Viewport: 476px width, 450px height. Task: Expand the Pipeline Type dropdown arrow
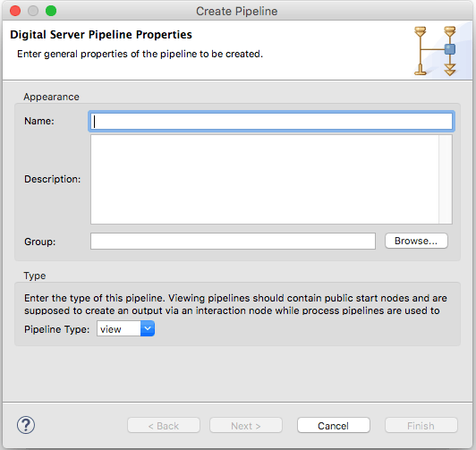point(148,328)
